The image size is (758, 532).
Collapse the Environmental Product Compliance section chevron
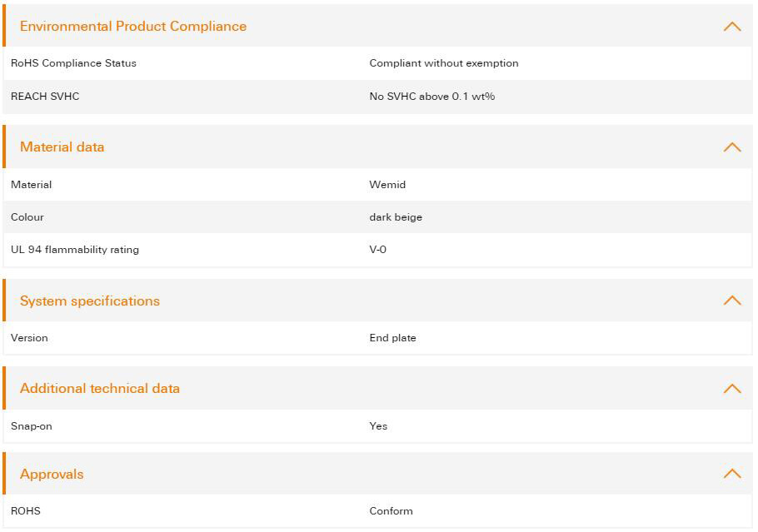(x=732, y=27)
